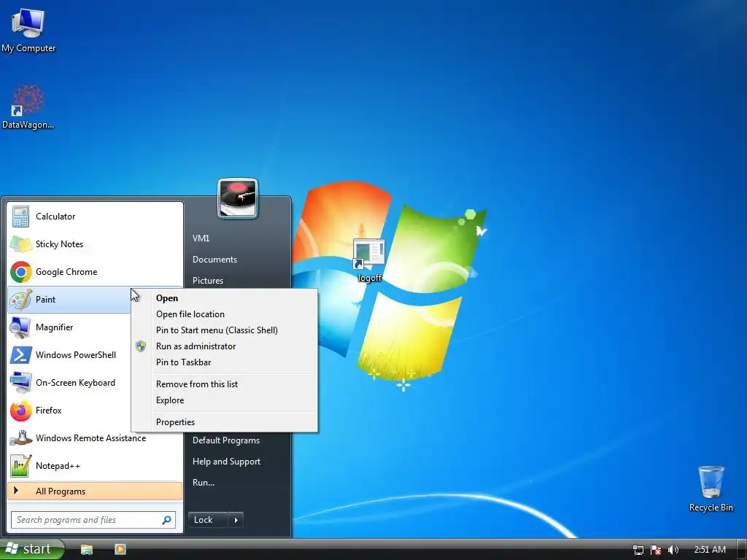Select the Paint palette icon

point(20,300)
